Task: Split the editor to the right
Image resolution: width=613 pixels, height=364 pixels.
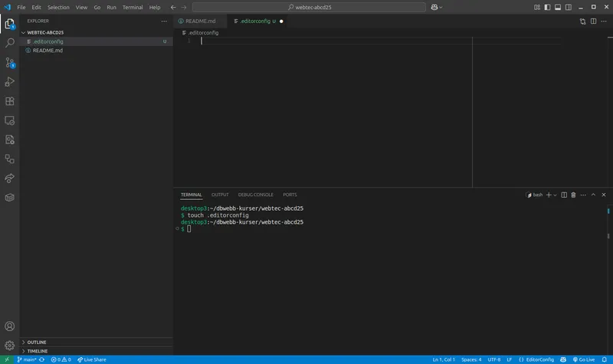Action: pyautogui.click(x=593, y=21)
